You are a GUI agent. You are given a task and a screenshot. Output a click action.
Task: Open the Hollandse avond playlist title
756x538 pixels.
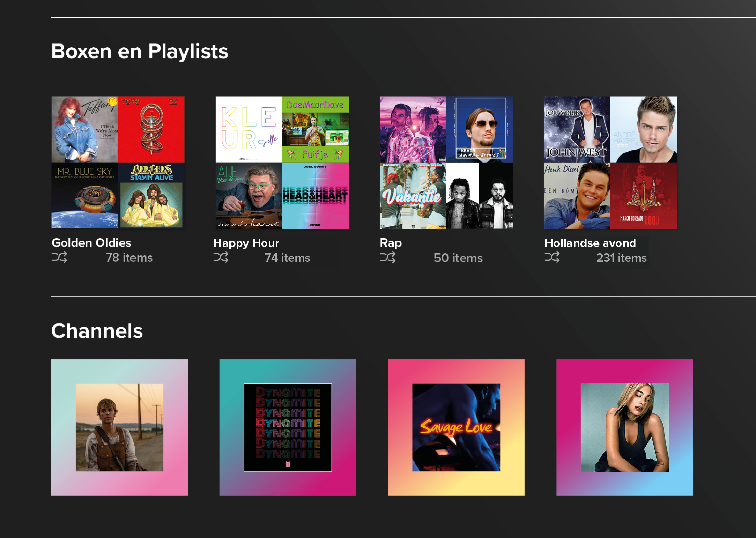point(590,243)
